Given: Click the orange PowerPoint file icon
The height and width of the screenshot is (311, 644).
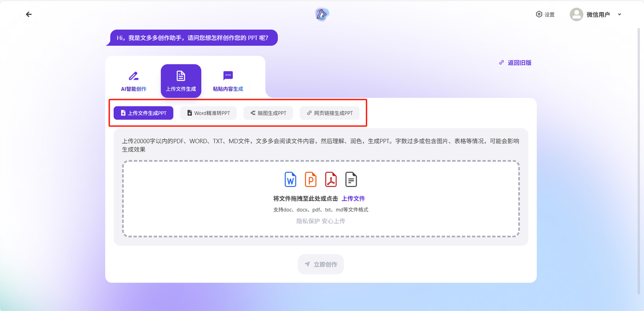Looking at the screenshot, I should coord(311,179).
